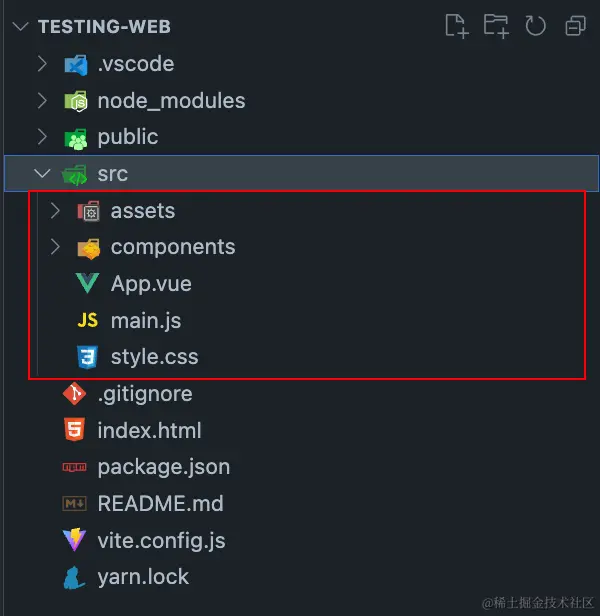Click the yarn icon beside yarn.lock
Screen dimensions: 600x616
coord(74,577)
